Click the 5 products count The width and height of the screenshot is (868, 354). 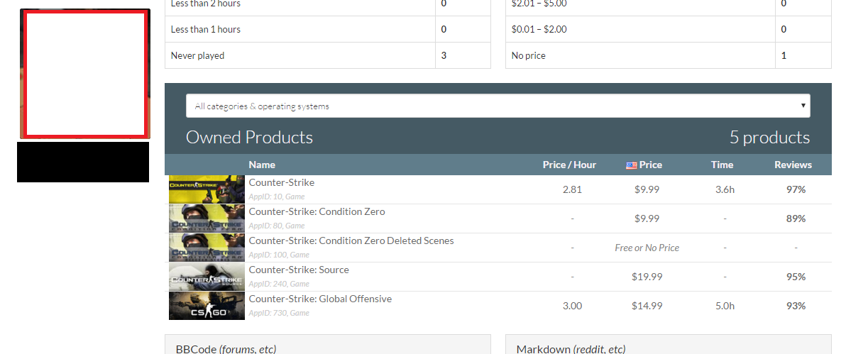pos(769,137)
